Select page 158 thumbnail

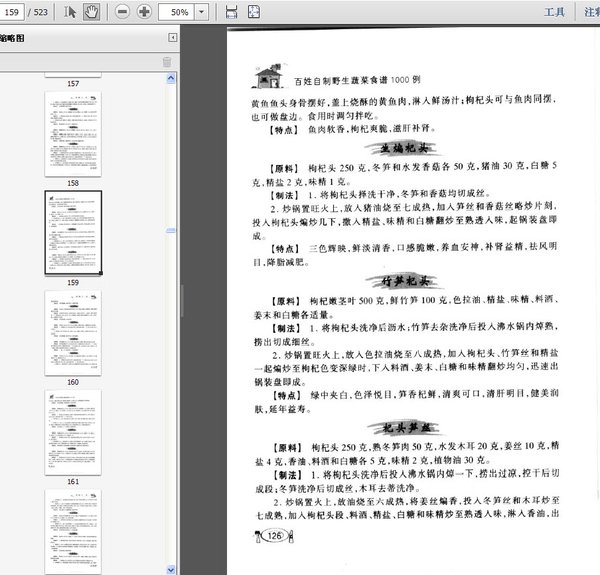(x=73, y=134)
